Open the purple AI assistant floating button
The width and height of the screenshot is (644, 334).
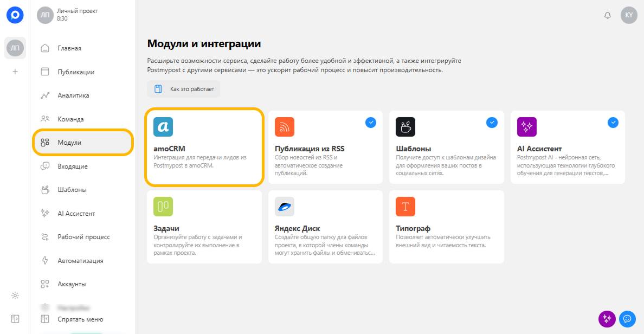click(x=607, y=319)
